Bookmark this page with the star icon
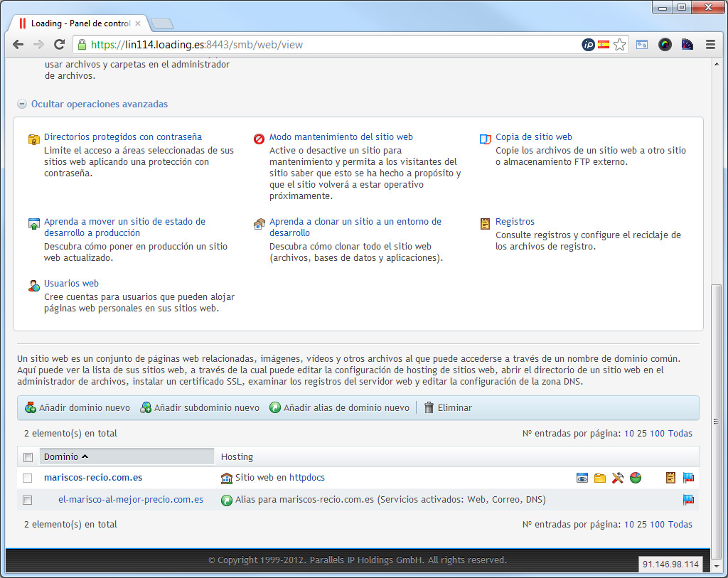This screenshot has height=578, width=728. coord(619,45)
